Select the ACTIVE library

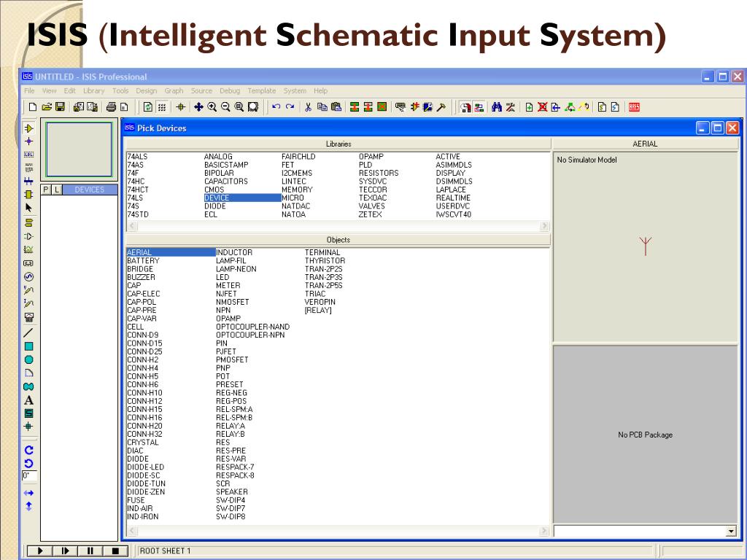[x=448, y=157]
